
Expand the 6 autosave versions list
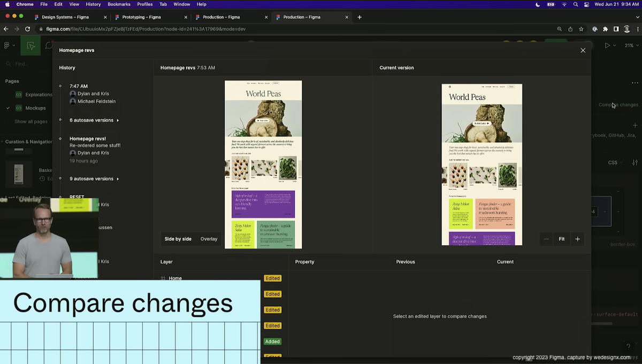pyautogui.click(x=92, y=120)
